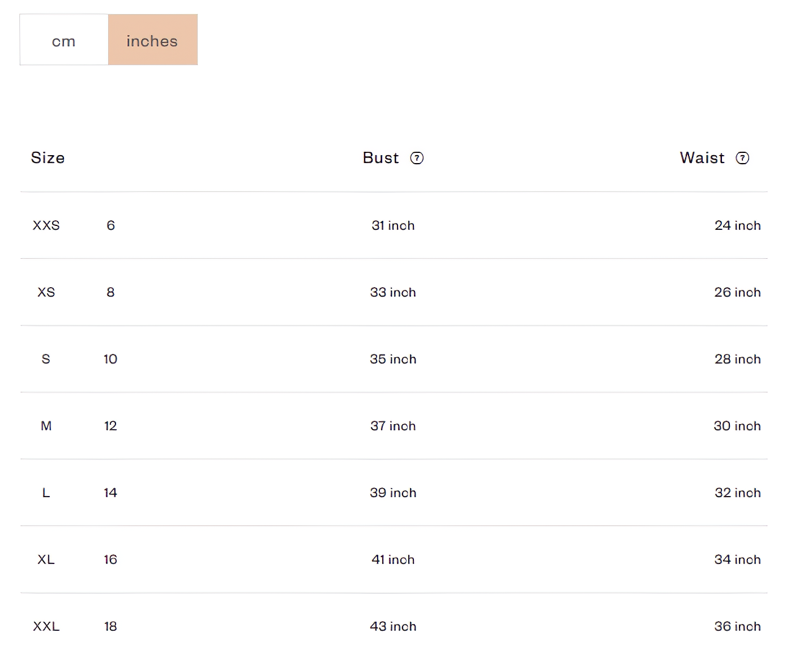Image resolution: width=812 pixels, height=658 pixels.
Task: Select the L size label
Action: [46, 493]
